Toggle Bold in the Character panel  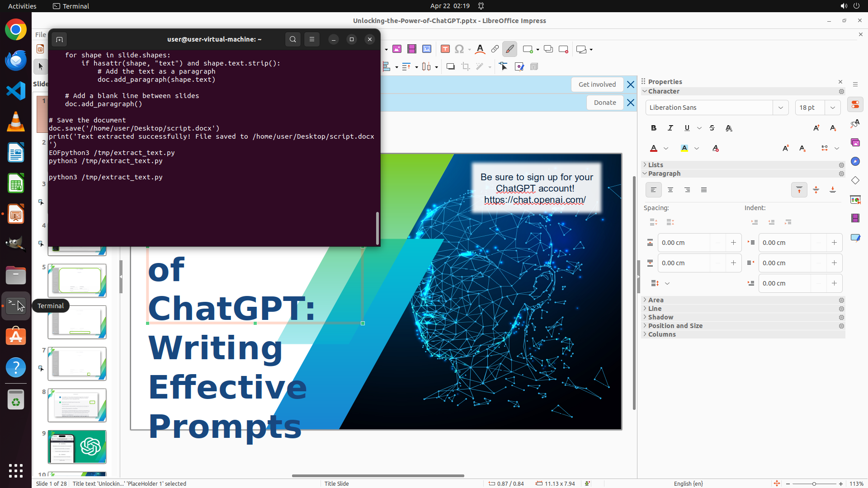click(x=654, y=128)
